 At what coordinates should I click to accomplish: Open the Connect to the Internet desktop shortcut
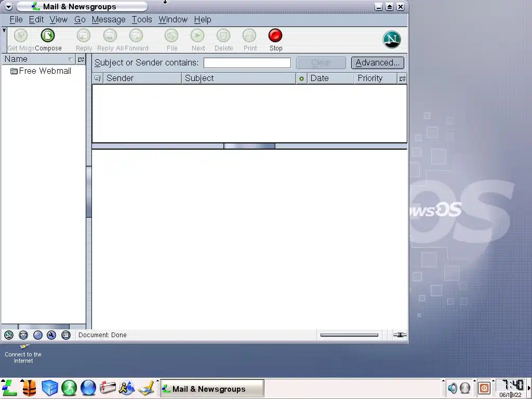(23, 354)
